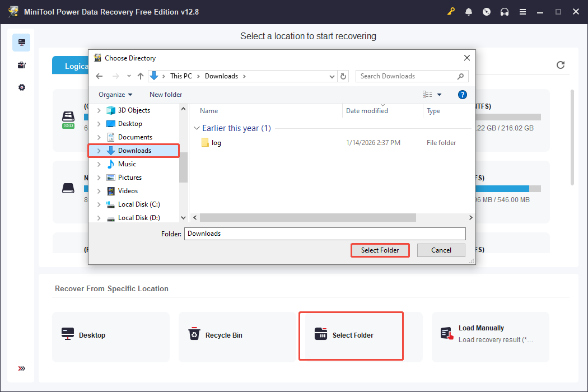Close the Choose Directory dialog
588x392 pixels.
click(467, 58)
